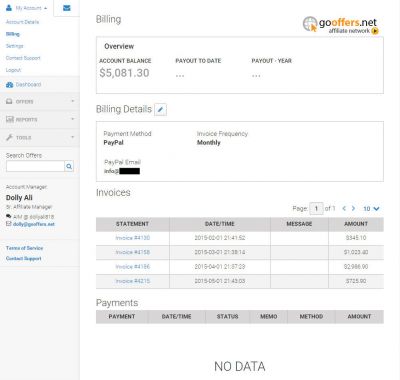Open the Dashboard menu item
The width and height of the screenshot is (400, 380).
(28, 85)
